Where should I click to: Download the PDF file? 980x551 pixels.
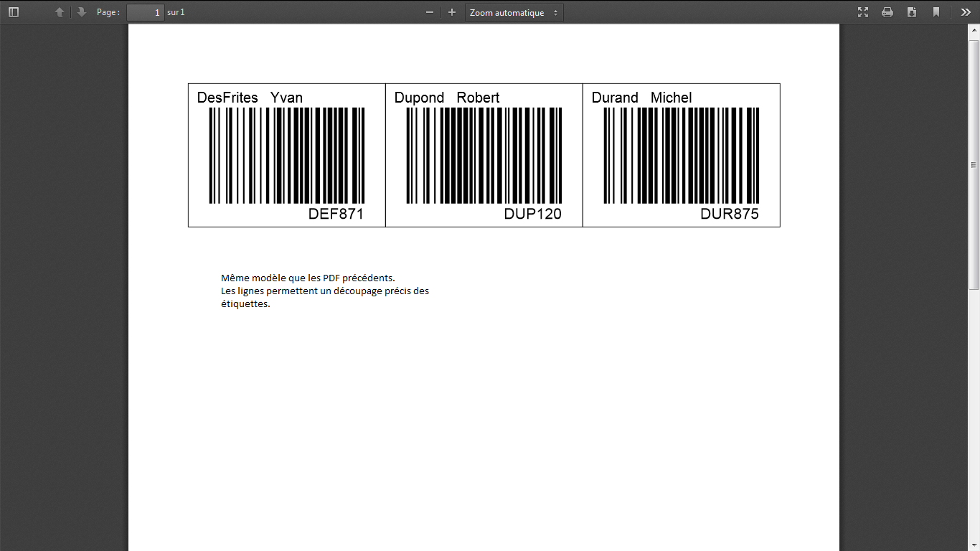[x=912, y=12]
